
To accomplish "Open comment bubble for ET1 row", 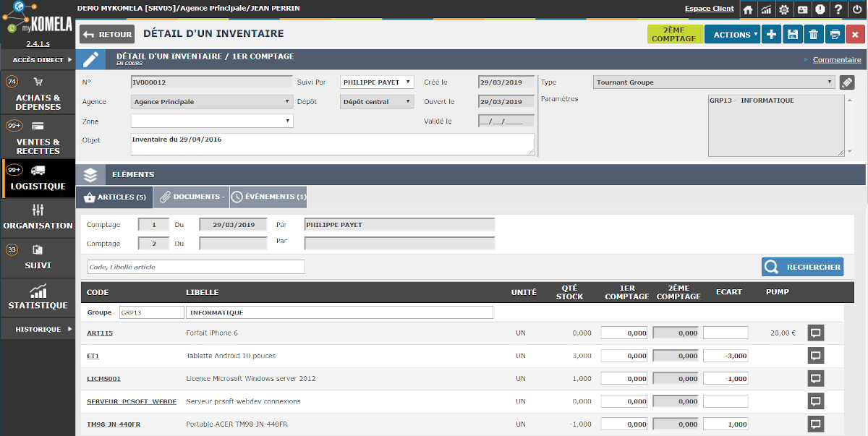I will point(816,356).
